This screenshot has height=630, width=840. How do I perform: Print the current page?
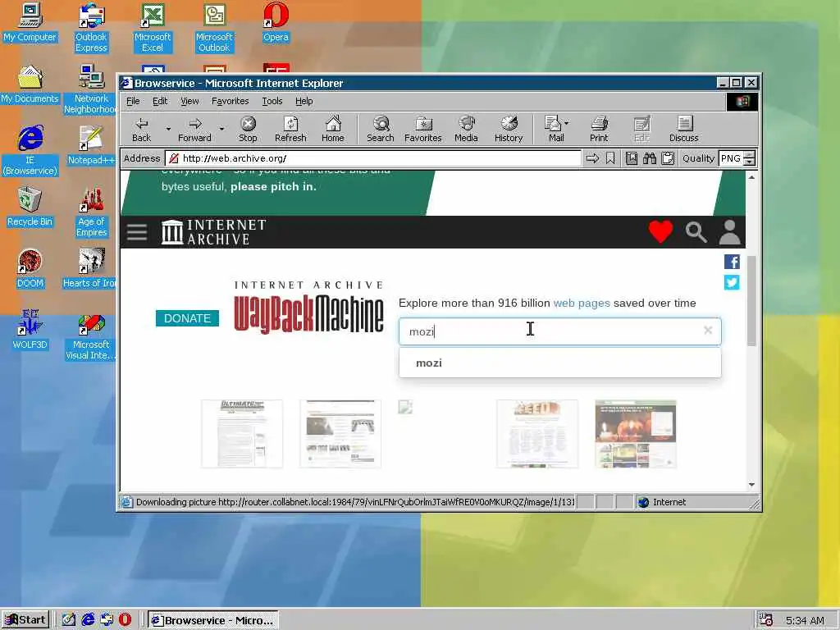[x=599, y=130]
